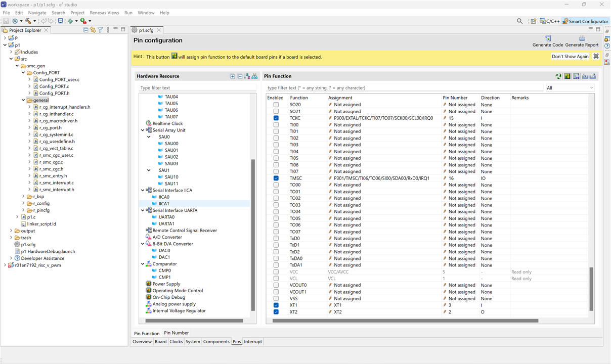Click the Don't Show Again button
611x364 pixels.
(x=570, y=57)
